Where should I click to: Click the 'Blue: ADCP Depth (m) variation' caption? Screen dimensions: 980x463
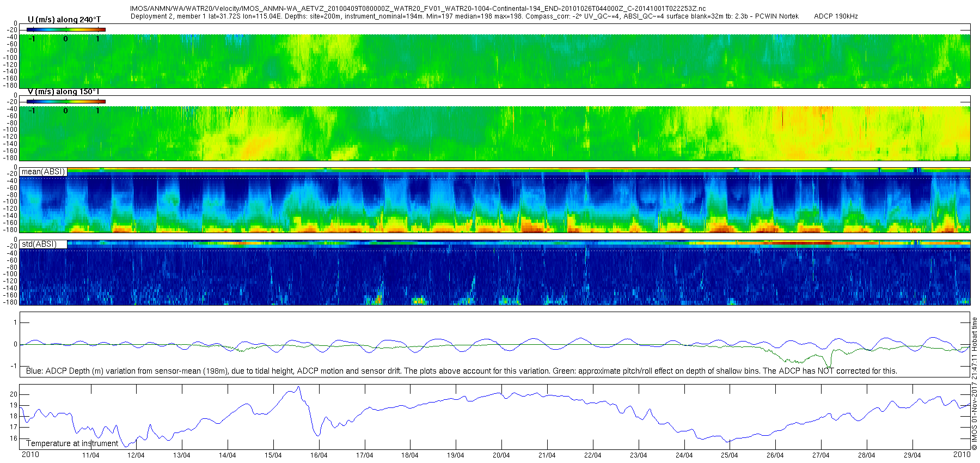462,371
